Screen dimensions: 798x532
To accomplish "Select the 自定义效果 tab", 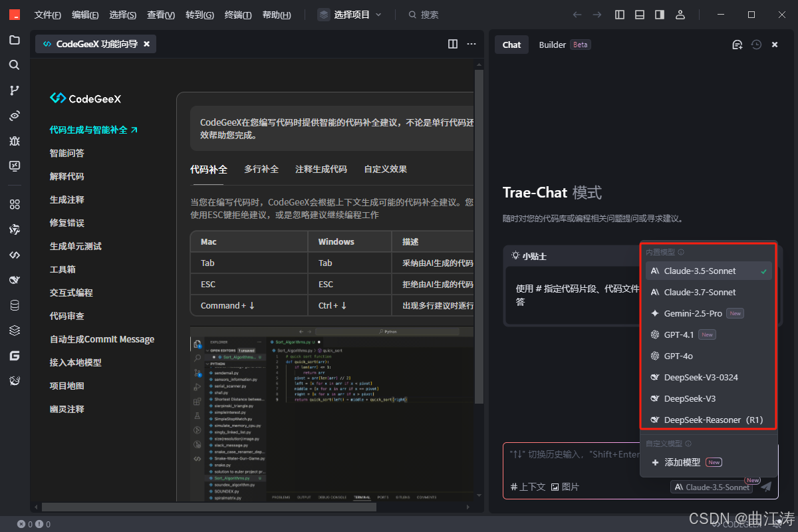I will [386, 169].
